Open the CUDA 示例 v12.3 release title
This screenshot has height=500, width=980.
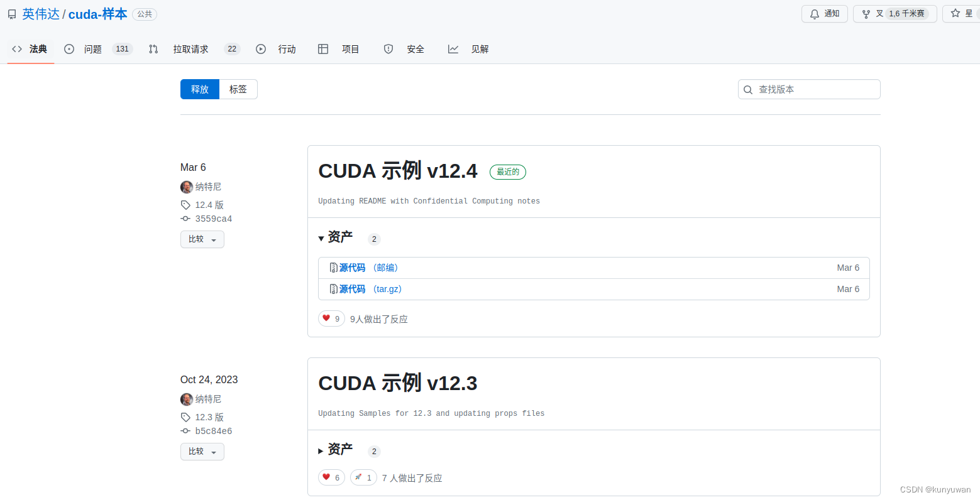tap(398, 383)
